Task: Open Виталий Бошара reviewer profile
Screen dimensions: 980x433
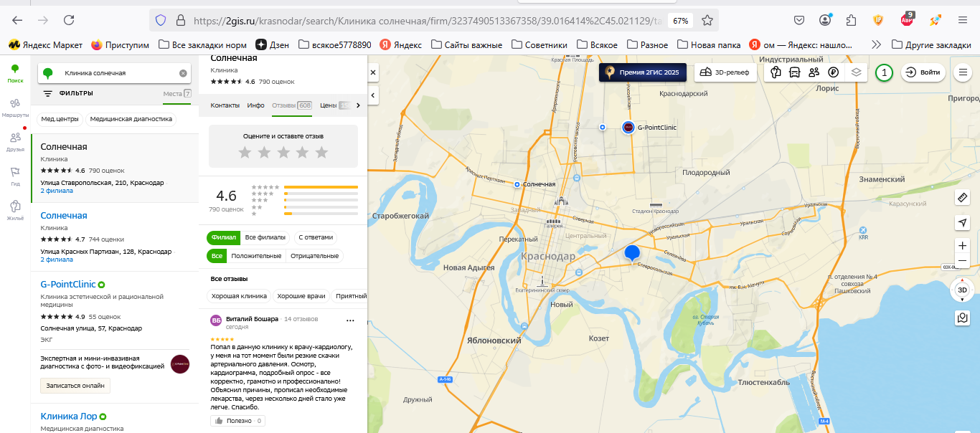Action: point(252,319)
